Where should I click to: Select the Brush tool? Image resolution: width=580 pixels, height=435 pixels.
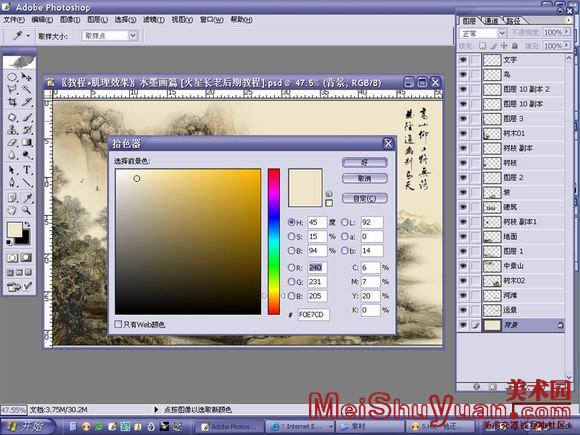click(x=26, y=118)
